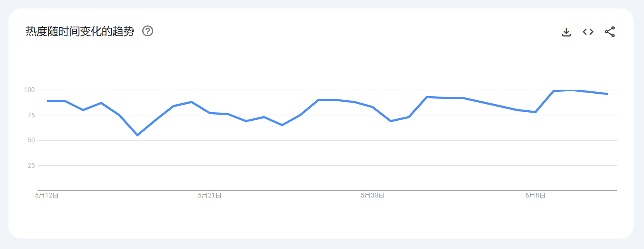Image resolution: width=644 pixels, height=249 pixels.
Task: Click the 25 value axis label
Action: (x=31, y=165)
